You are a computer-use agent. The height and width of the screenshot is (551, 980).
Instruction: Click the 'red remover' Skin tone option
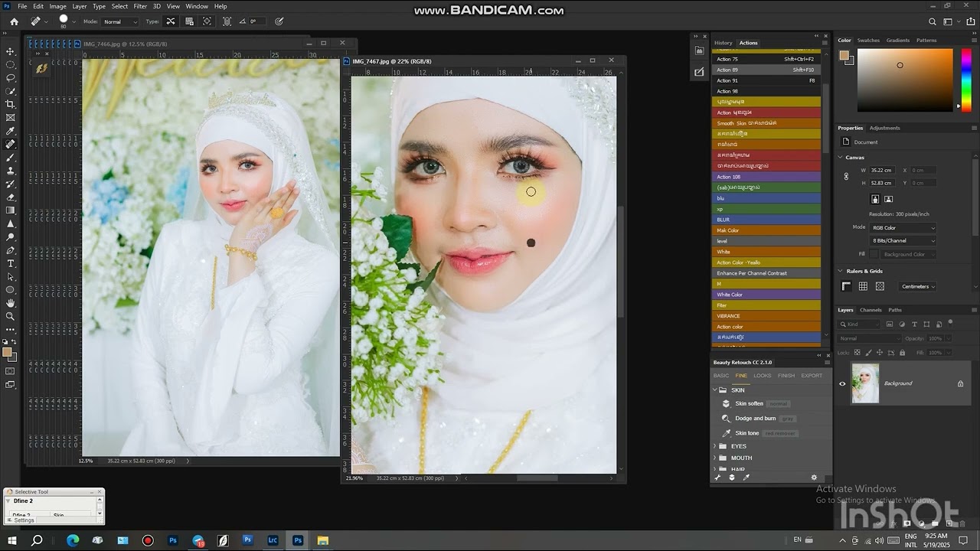pyautogui.click(x=779, y=433)
